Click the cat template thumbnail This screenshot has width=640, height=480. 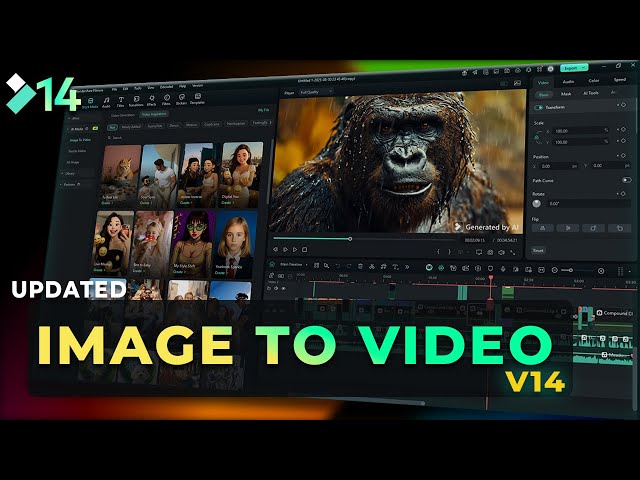pyautogui.click(x=120, y=176)
